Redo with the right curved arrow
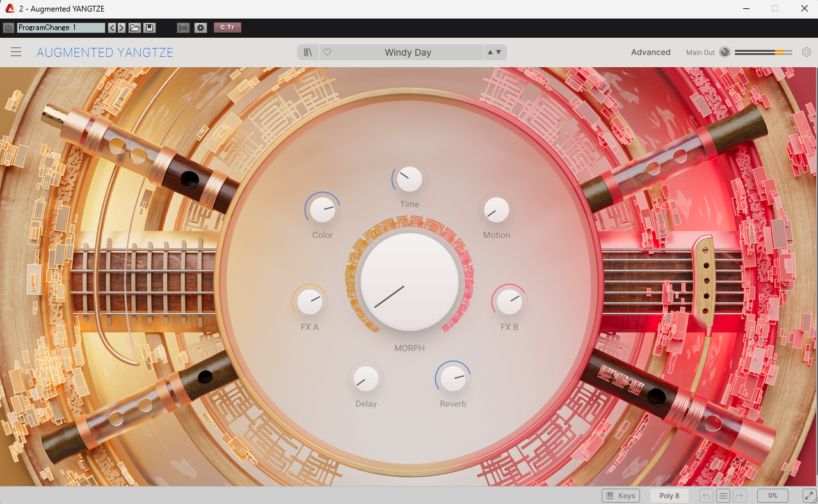The width and height of the screenshot is (818, 504). point(740,496)
